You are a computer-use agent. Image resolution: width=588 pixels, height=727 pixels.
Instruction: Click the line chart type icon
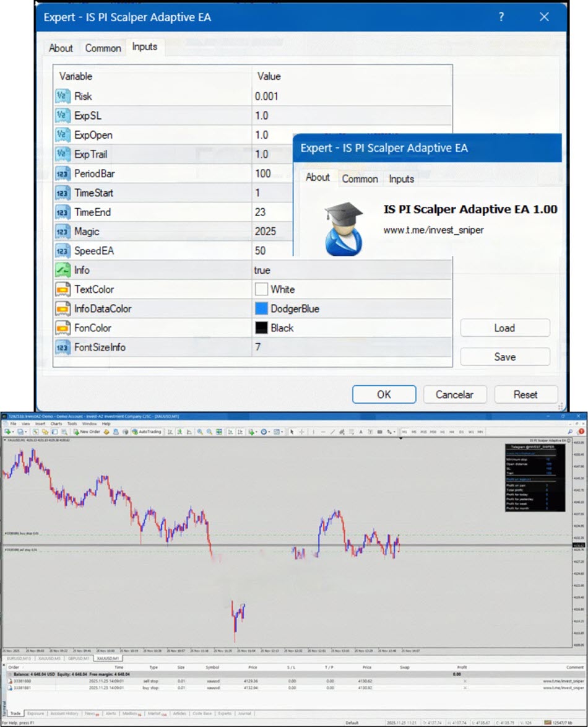point(189,432)
